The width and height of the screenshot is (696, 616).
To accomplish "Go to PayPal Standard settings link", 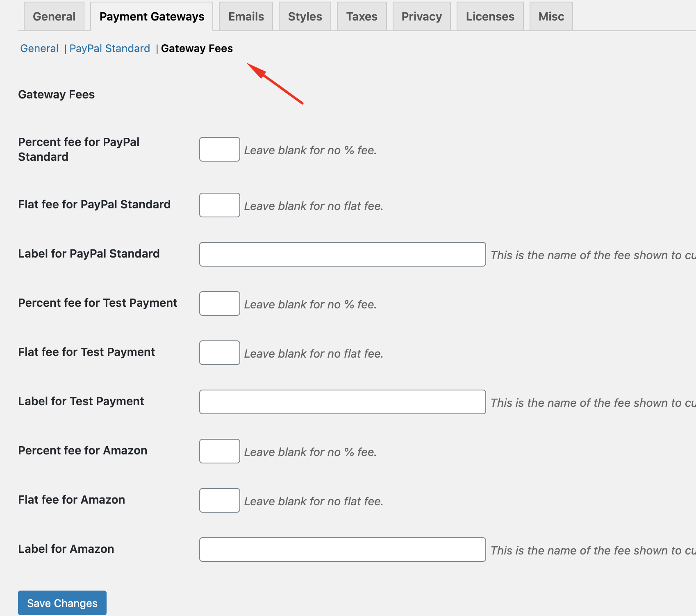I will tap(109, 48).
